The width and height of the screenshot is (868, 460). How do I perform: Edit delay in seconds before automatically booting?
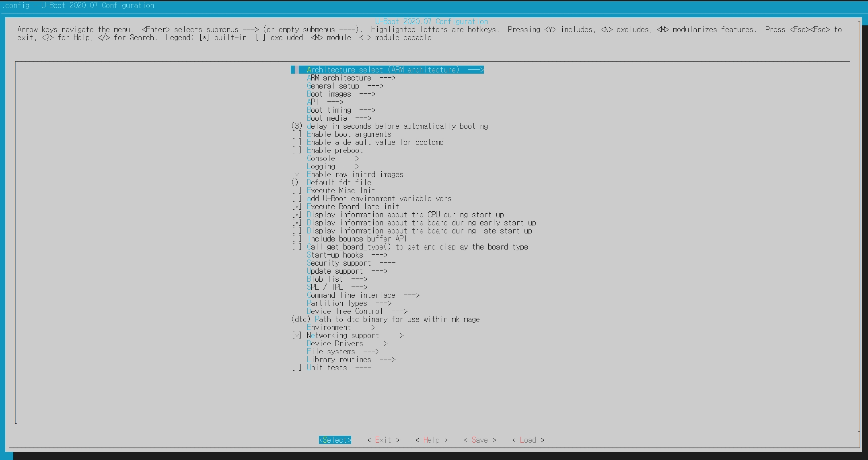click(389, 126)
